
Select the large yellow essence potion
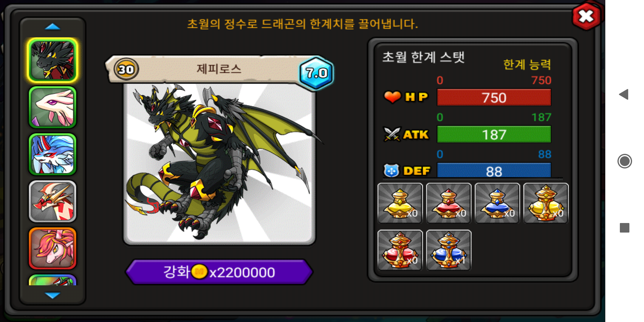(546, 203)
